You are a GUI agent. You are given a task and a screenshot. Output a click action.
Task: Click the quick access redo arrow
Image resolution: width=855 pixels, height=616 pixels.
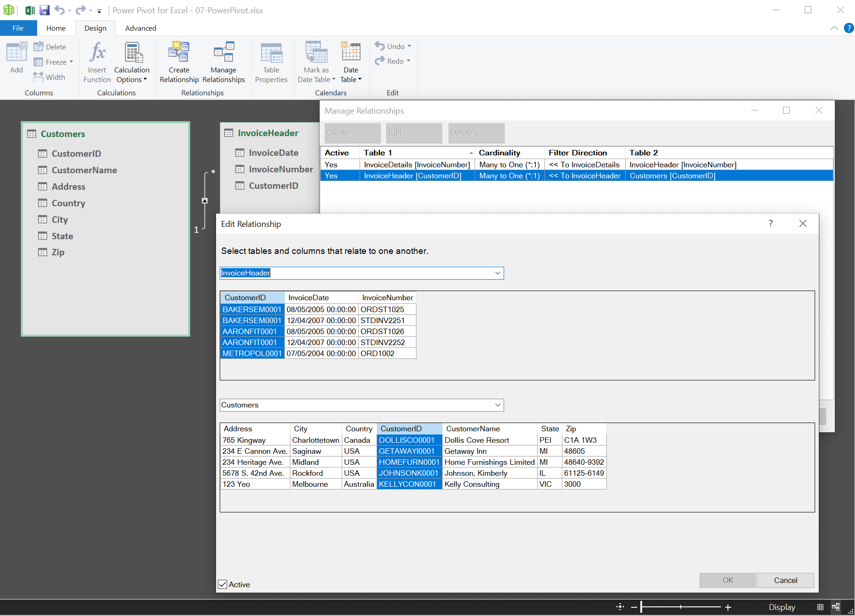point(81,10)
